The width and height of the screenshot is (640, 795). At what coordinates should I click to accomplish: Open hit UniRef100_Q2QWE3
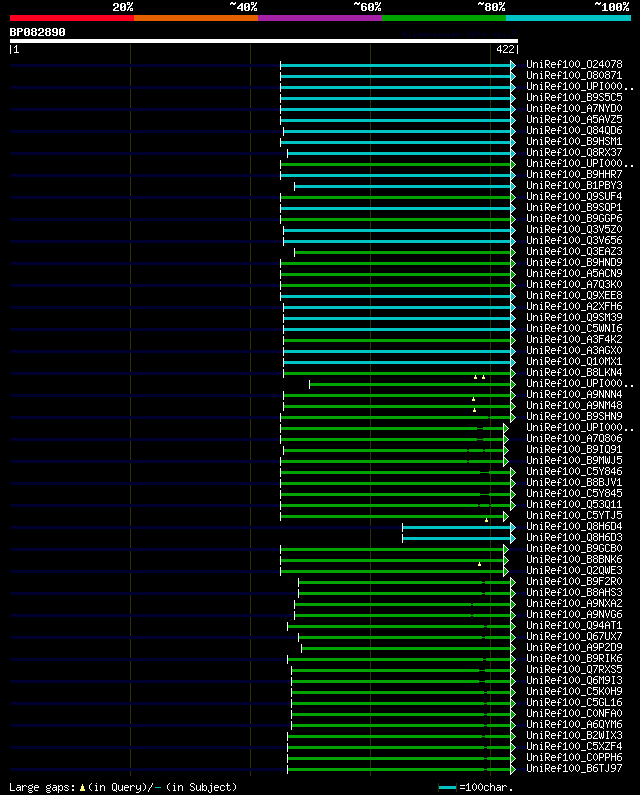(x=574, y=570)
